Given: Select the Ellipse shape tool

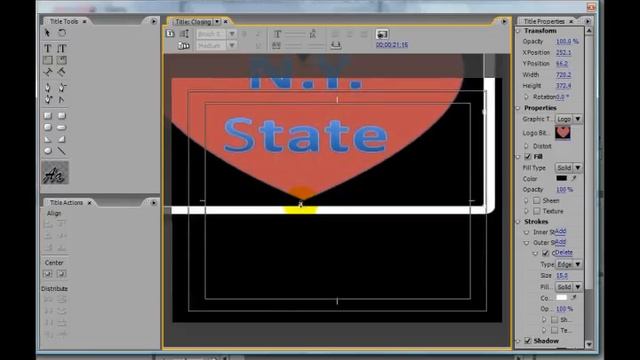Looking at the screenshot, I should (47, 151).
